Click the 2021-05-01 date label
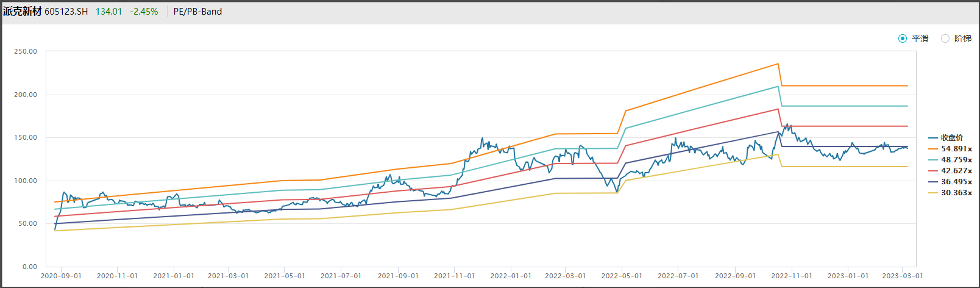The image size is (980, 288). [285, 276]
